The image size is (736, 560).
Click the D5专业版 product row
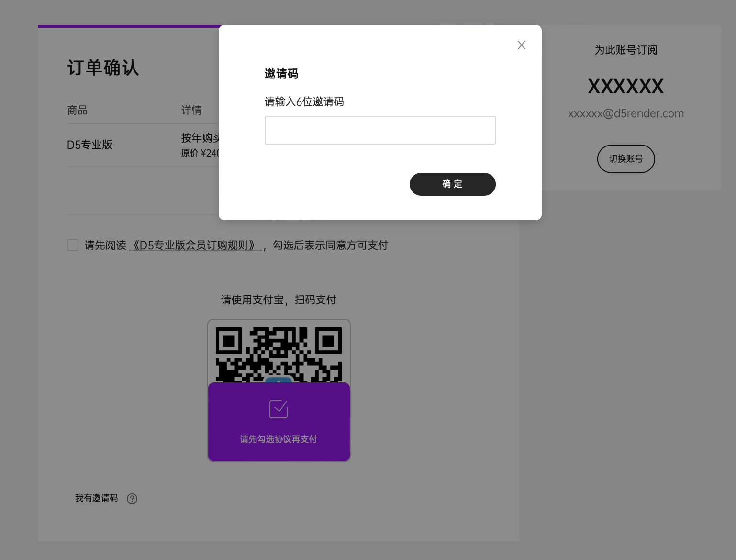90,145
